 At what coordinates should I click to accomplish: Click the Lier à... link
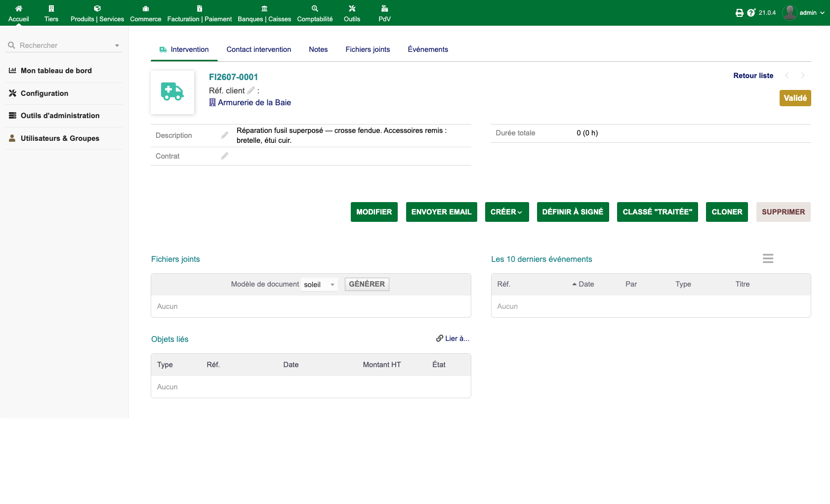pos(453,338)
